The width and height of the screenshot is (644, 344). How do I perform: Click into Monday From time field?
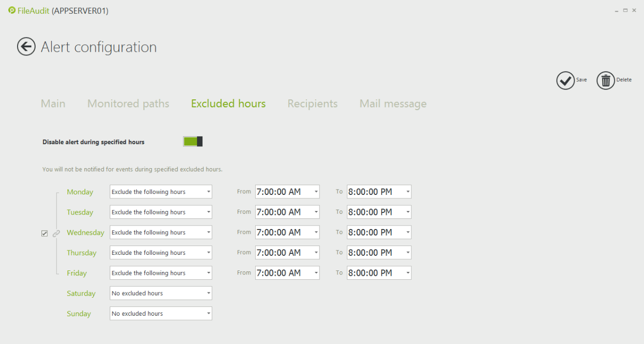[x=283, y=192]
